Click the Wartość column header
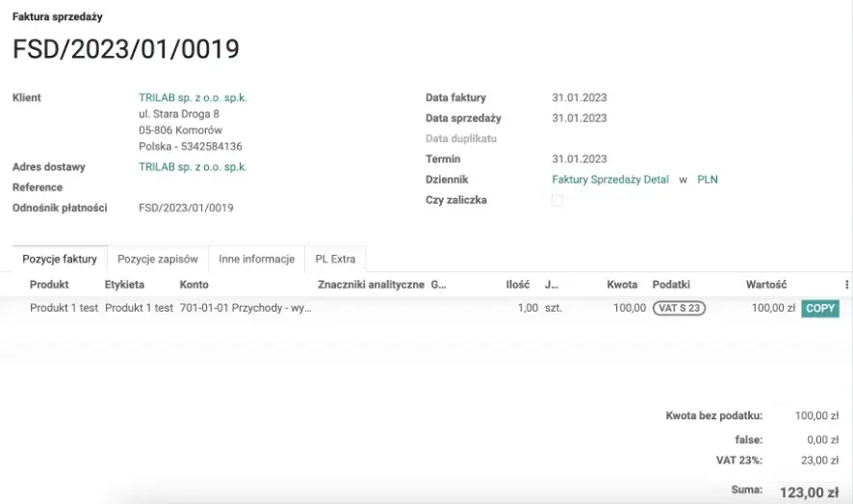 [766, 285]
